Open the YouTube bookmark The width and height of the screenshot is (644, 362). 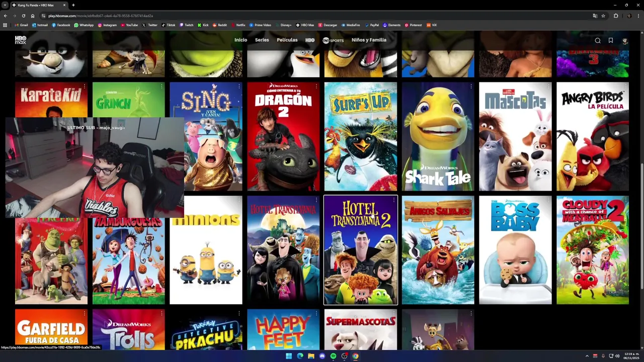129,25
